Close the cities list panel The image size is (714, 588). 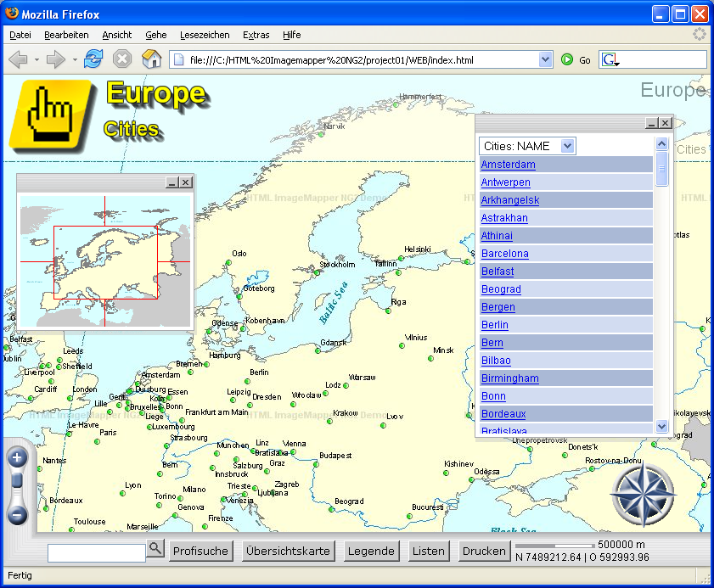click(x=666, y=123)
